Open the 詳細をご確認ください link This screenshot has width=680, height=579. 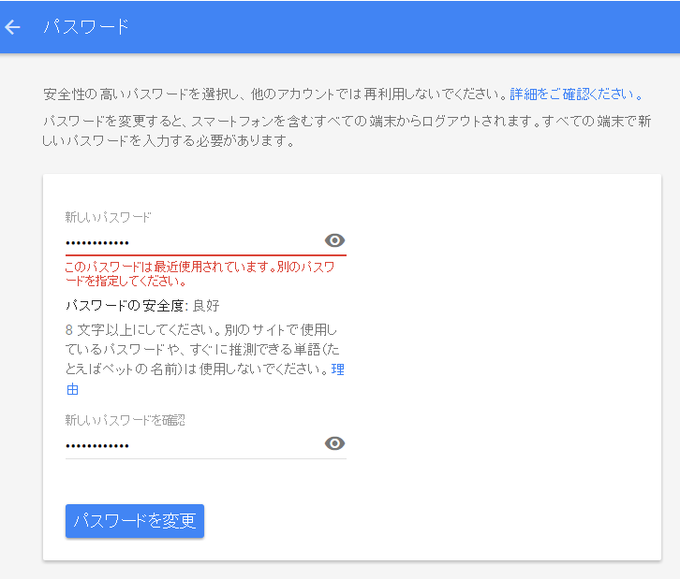pyautogui.click(x=576, y=94)
